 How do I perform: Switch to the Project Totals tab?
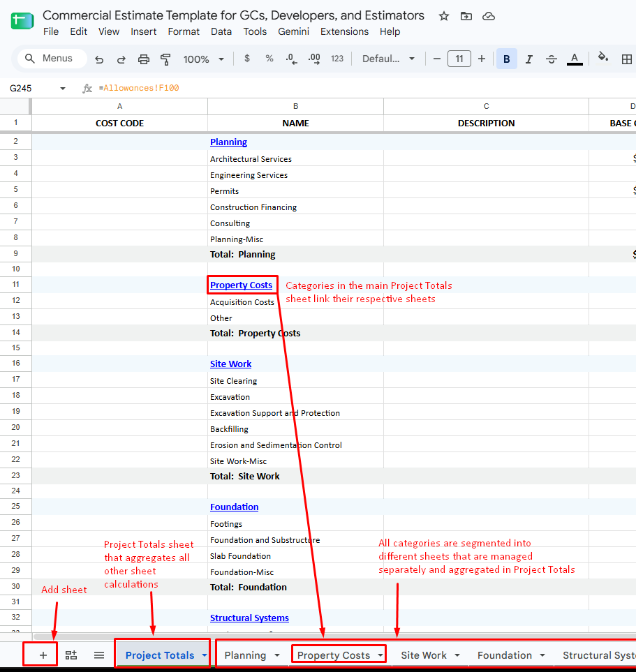pyautogui.click(x=160, y=655)
